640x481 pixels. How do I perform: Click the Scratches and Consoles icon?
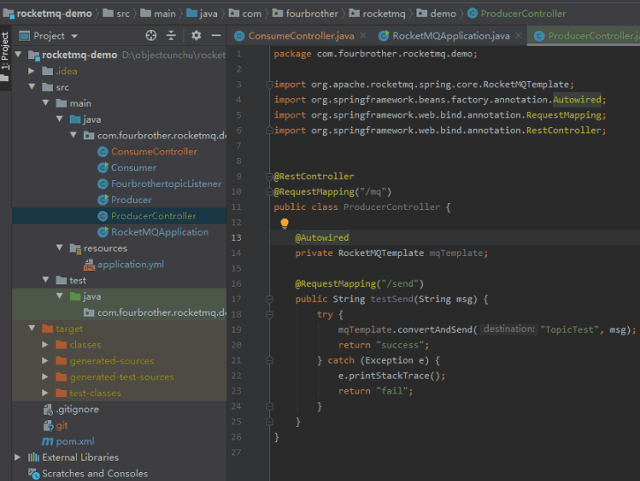point(33,474)
